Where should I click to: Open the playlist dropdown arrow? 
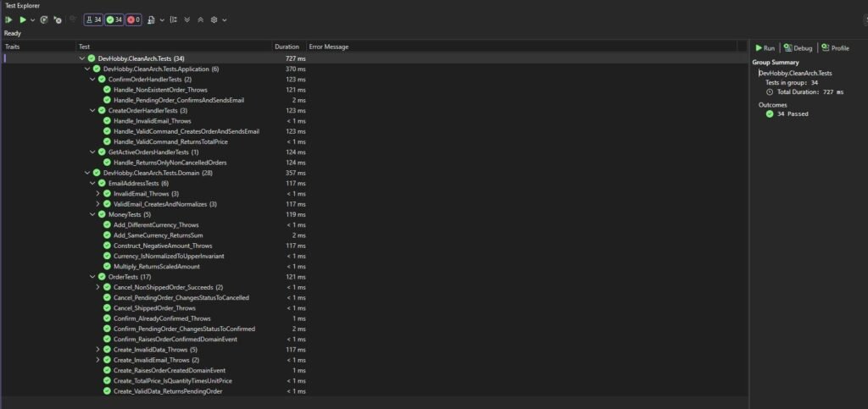click(x=162, y=19)
